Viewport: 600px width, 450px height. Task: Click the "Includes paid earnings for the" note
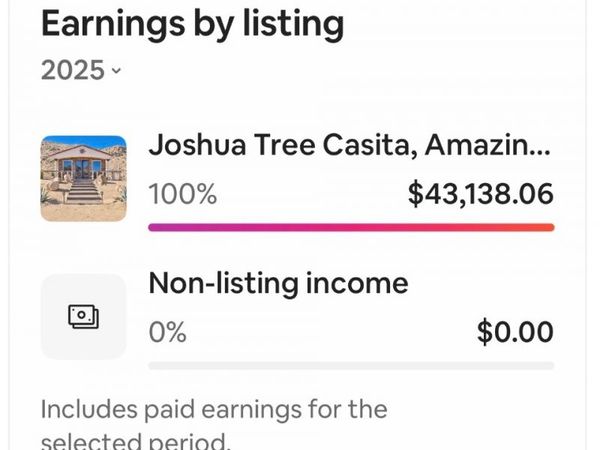click(213, 409)
